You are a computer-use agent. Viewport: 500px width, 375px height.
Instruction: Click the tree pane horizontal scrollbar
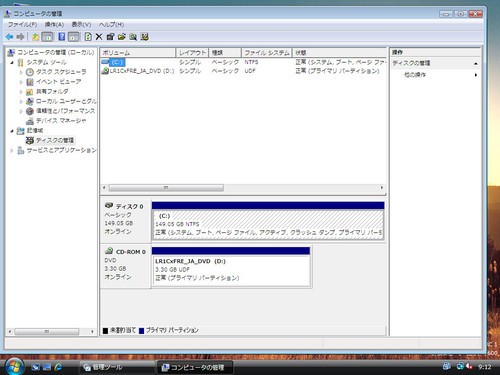click(47, 332)
